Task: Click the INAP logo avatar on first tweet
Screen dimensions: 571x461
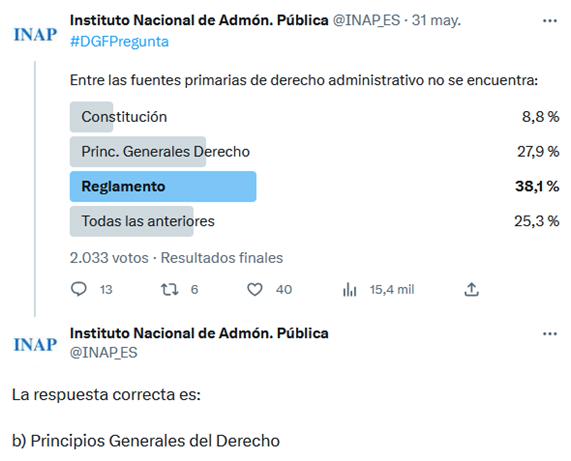Action: click(x=35, y=35)
